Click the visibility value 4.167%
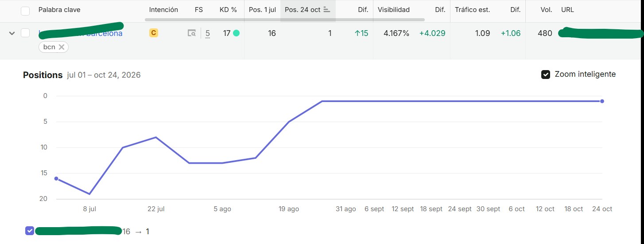Image resolution: width=644 pixels, height=244 pixels. tap(396, 33)
